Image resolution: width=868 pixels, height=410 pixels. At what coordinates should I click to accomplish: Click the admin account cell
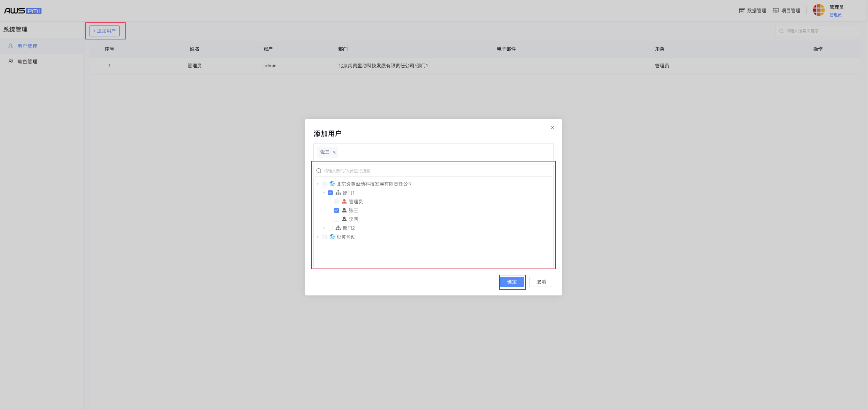pos(270,66)
